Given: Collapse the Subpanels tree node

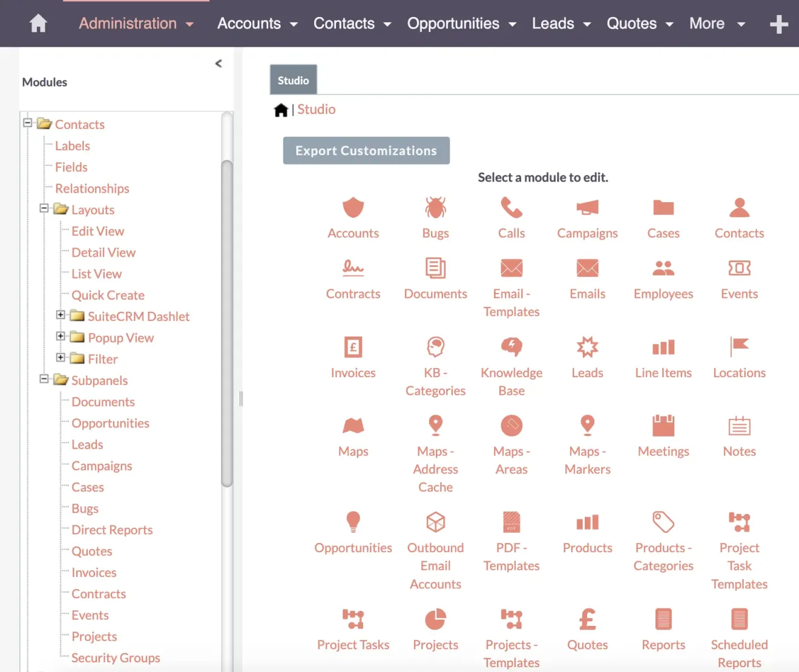Looking at the screenshot, I should pos(44,379).
